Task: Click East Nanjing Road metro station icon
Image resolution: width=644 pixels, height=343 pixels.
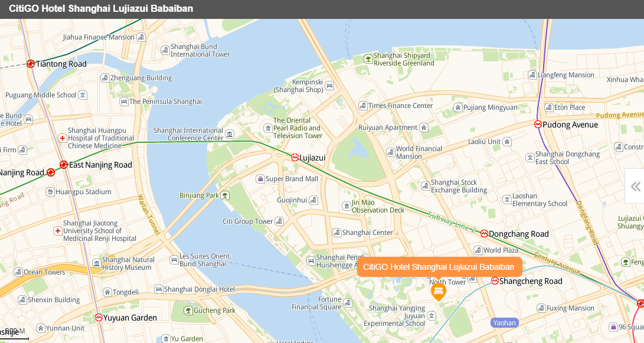Action: click(64, 165)
